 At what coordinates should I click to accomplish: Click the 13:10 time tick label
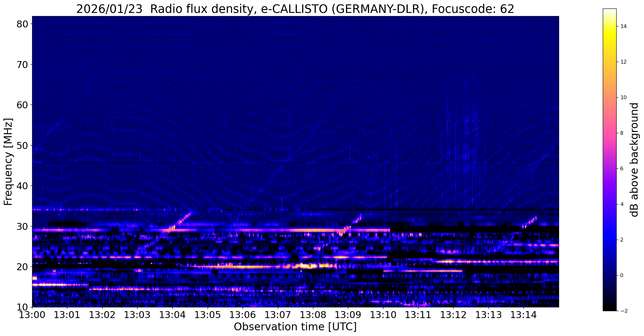pos(383,315)
